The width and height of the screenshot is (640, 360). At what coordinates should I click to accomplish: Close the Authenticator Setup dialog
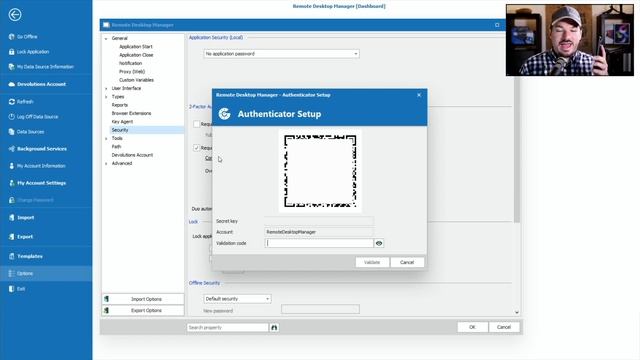(x=419, y=95)
